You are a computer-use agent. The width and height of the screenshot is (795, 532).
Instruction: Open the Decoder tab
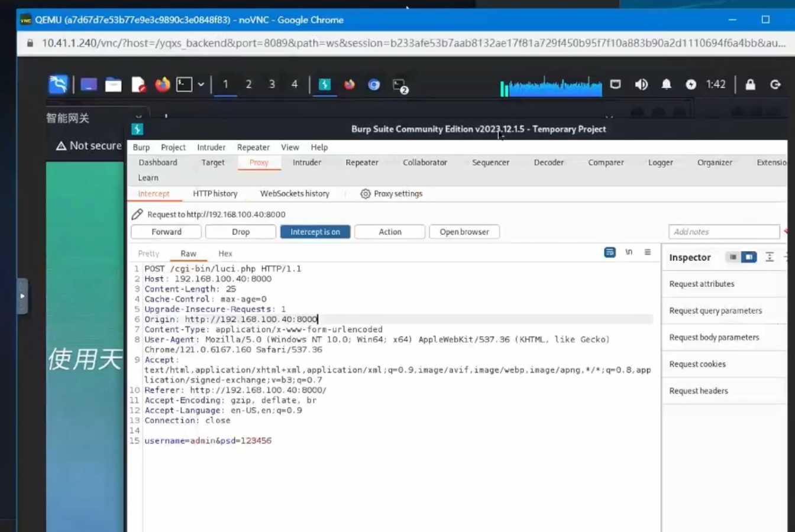pos(549,163)
